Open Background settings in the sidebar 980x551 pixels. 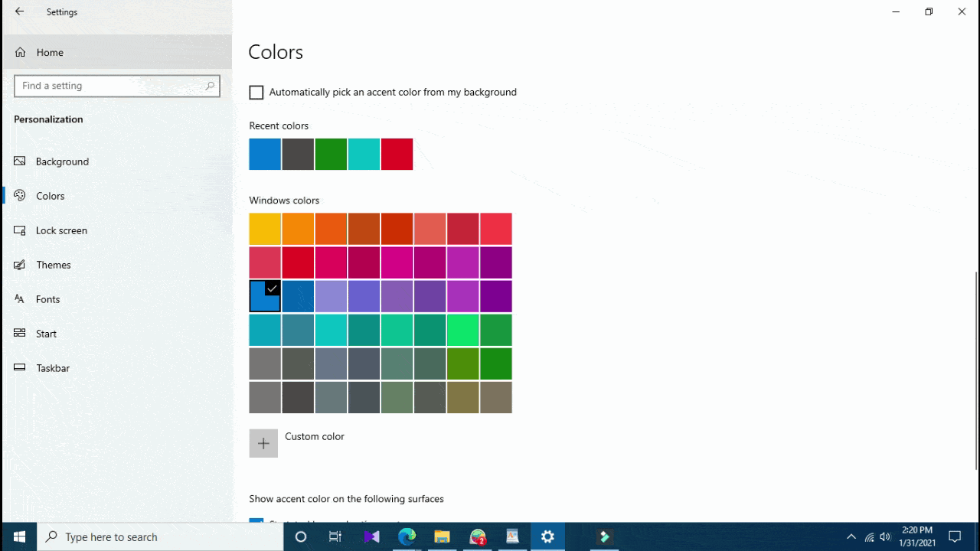point(62,161)
